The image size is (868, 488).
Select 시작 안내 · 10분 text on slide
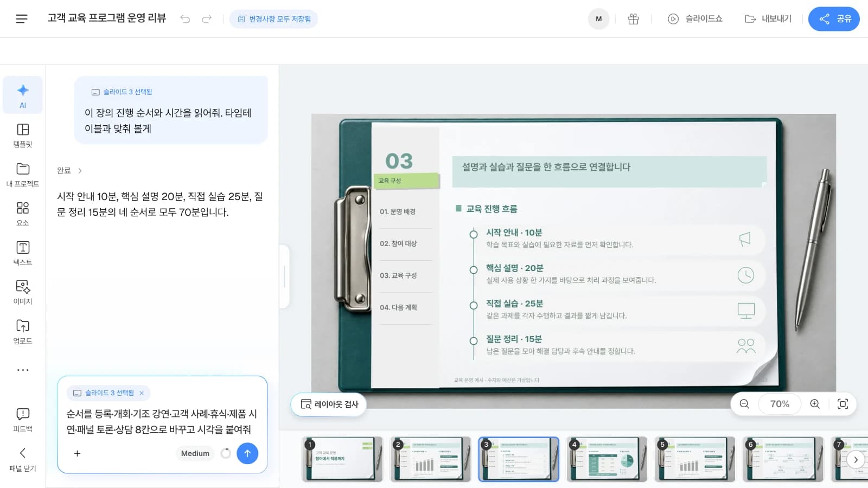pos(514,233)
